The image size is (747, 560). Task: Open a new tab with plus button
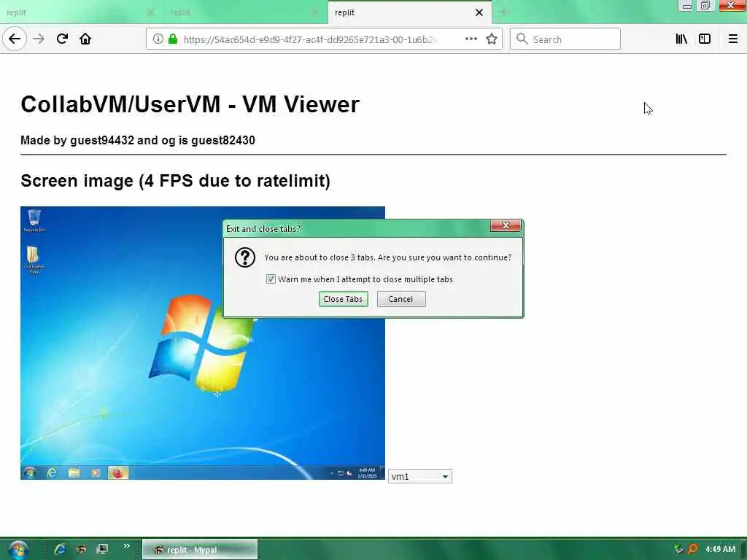pos(504,12)
